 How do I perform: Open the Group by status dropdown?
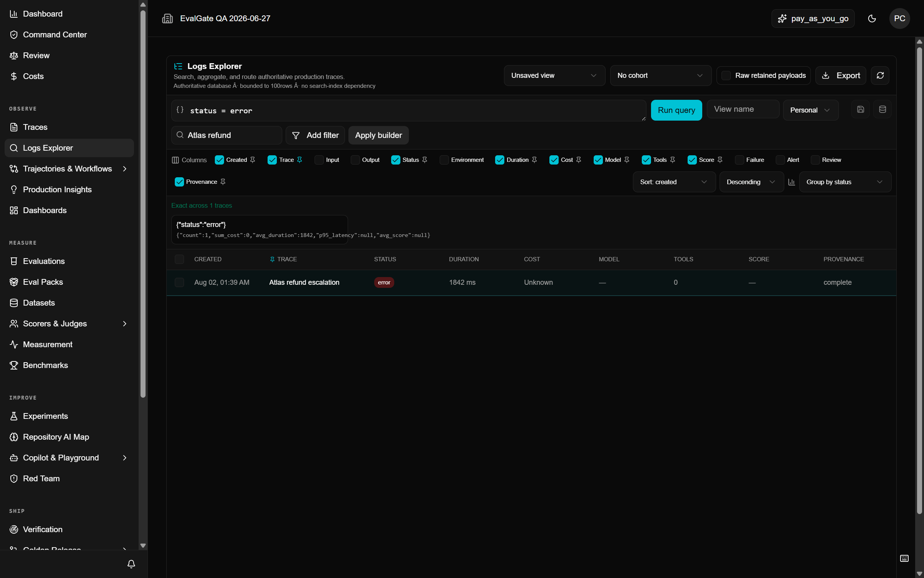[x=845, y=182]
